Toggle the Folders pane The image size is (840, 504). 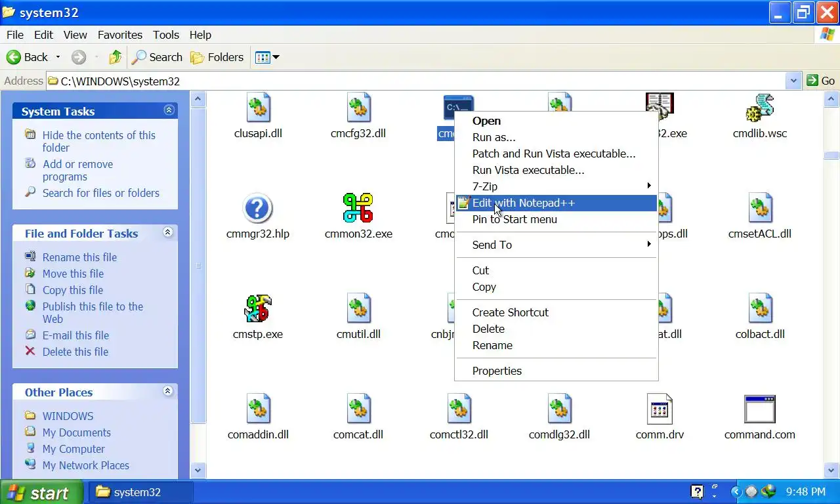click(217, 57)
